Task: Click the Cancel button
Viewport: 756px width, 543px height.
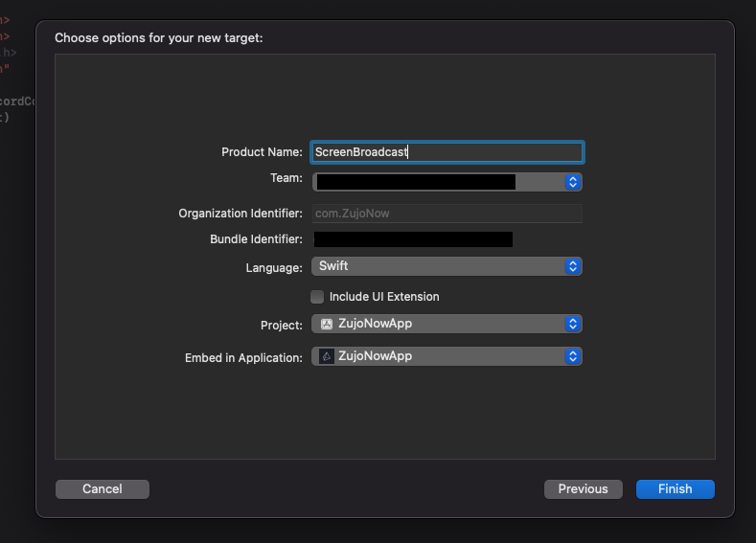Action: (x=103, y=489)
